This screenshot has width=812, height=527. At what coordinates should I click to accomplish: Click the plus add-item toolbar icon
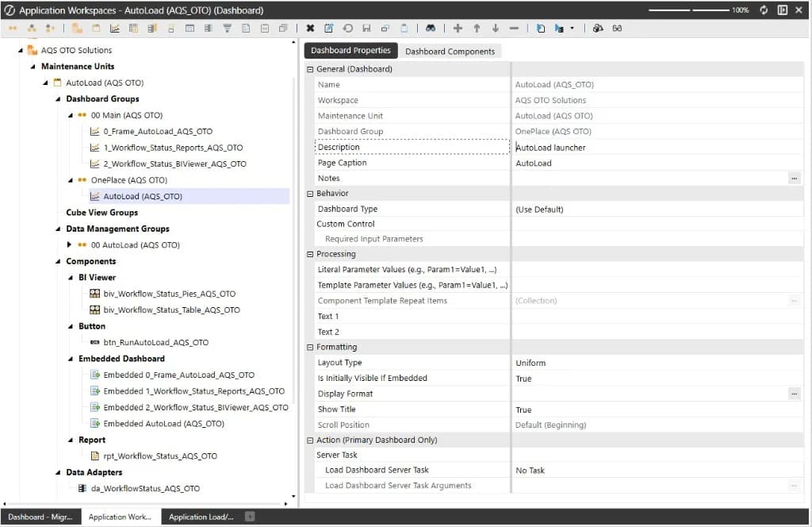(458, 29)
